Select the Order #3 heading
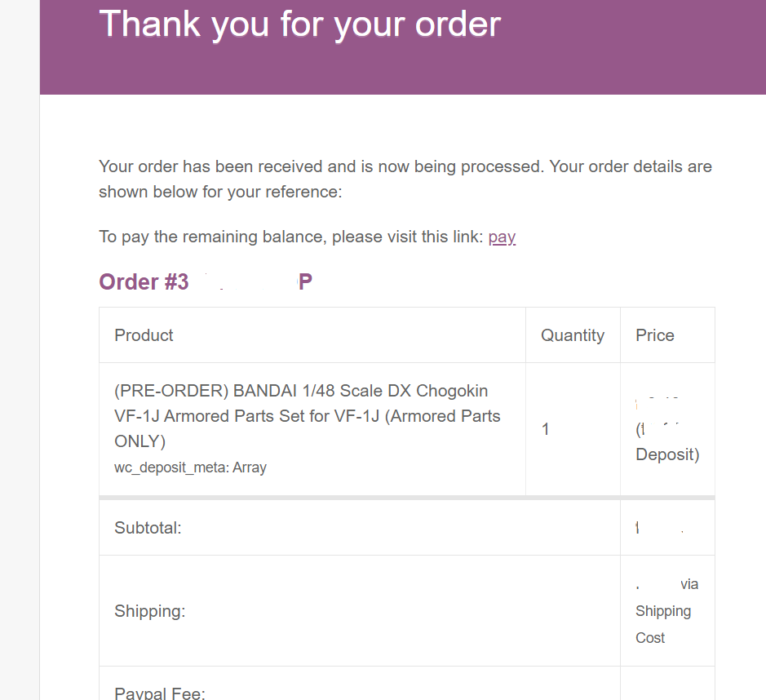This screenshot has width=766, height=700. click(x=206, y=281)
